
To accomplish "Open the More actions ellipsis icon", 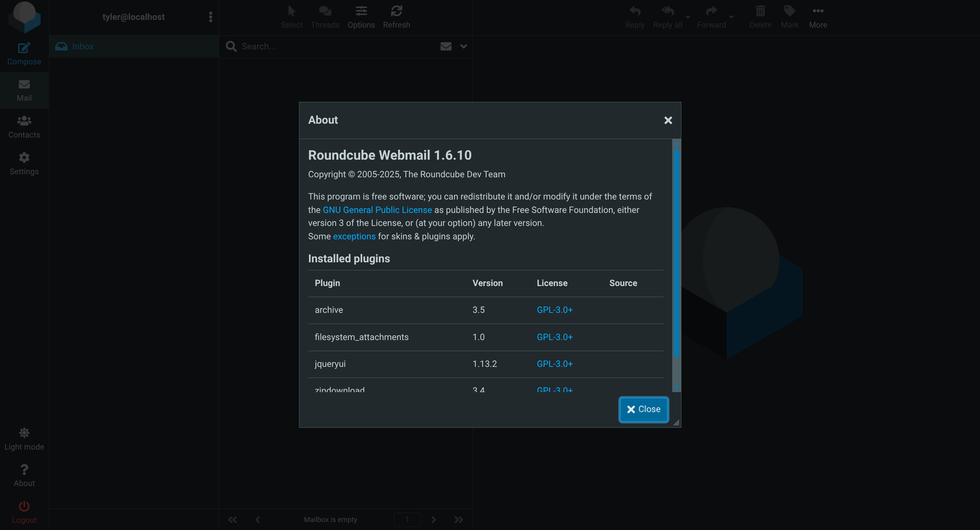I will (818, 11).
